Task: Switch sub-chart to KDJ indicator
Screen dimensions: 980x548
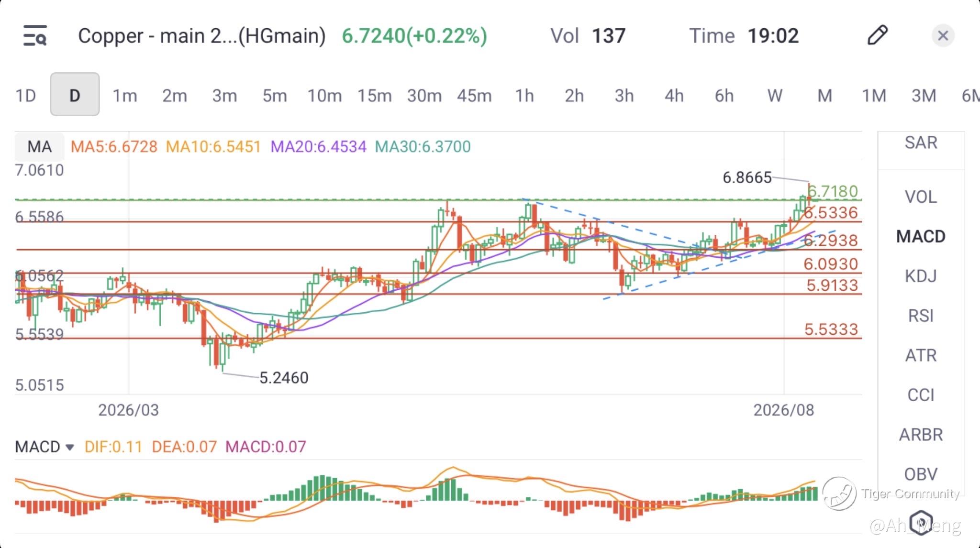Action: (x=921, y=276)
